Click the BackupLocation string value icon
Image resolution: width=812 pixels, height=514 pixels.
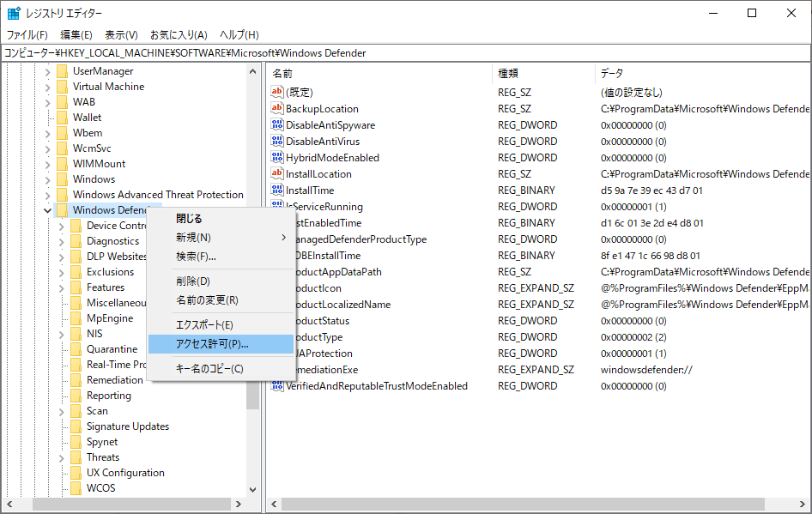[x=277, y=108]
